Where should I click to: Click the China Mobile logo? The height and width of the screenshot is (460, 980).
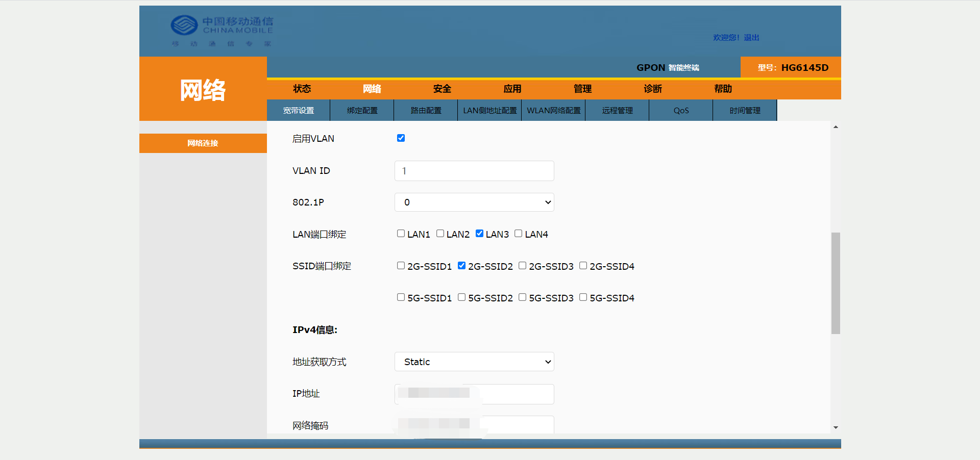pyautogui.click(x=222, y=31)
